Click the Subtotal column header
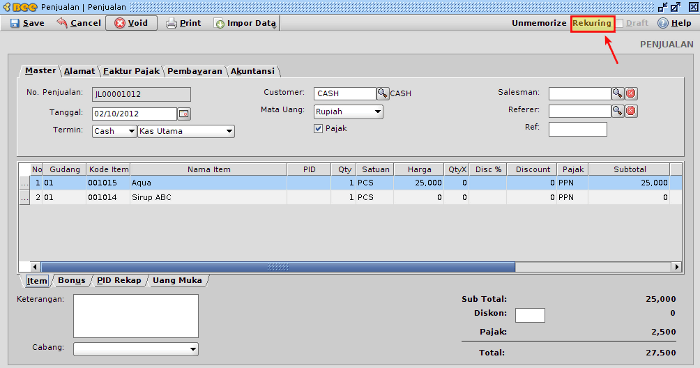 click(629, 169)
